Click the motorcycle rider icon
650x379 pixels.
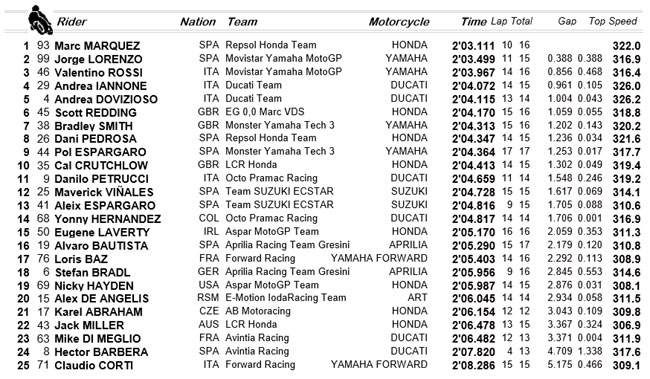(x=40, y=20)
